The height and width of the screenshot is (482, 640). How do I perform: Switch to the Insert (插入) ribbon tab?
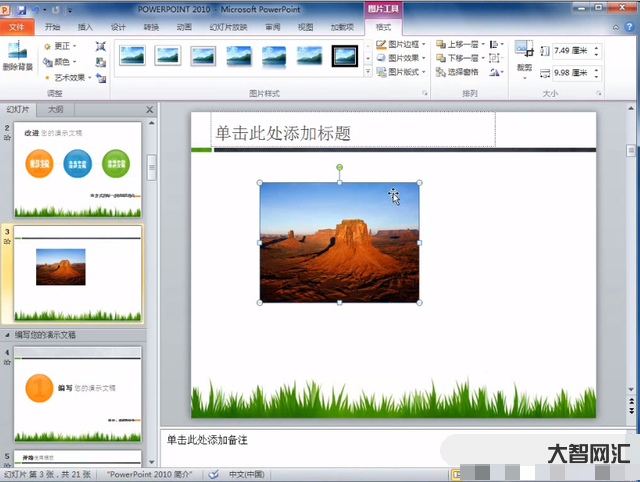[86, 27]
